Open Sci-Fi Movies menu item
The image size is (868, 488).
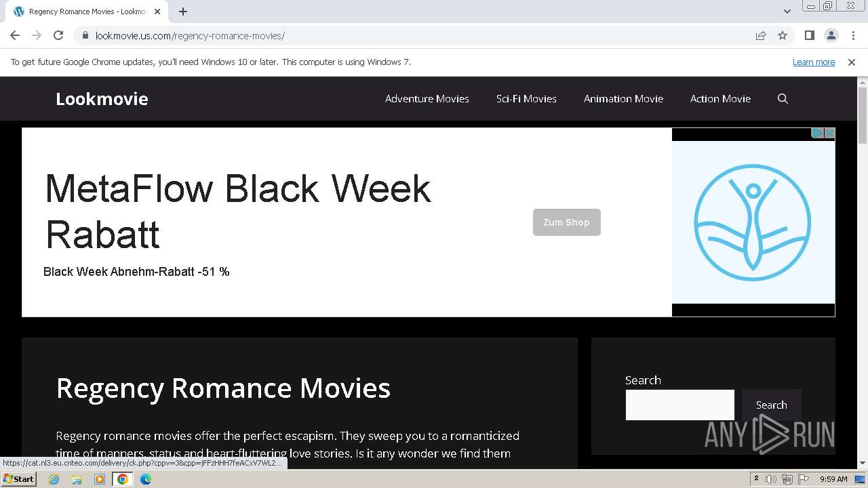click(x=526, y=98)
